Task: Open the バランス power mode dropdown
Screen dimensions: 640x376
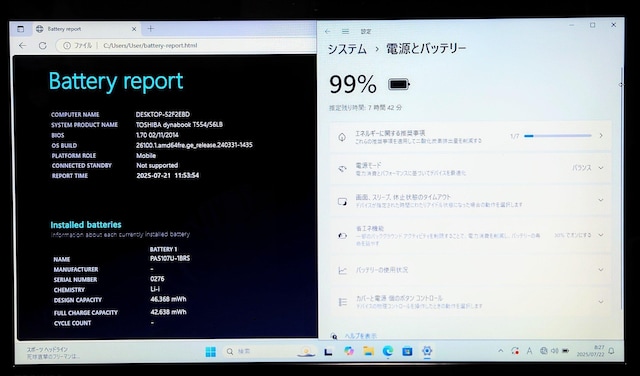Action: 587,168
